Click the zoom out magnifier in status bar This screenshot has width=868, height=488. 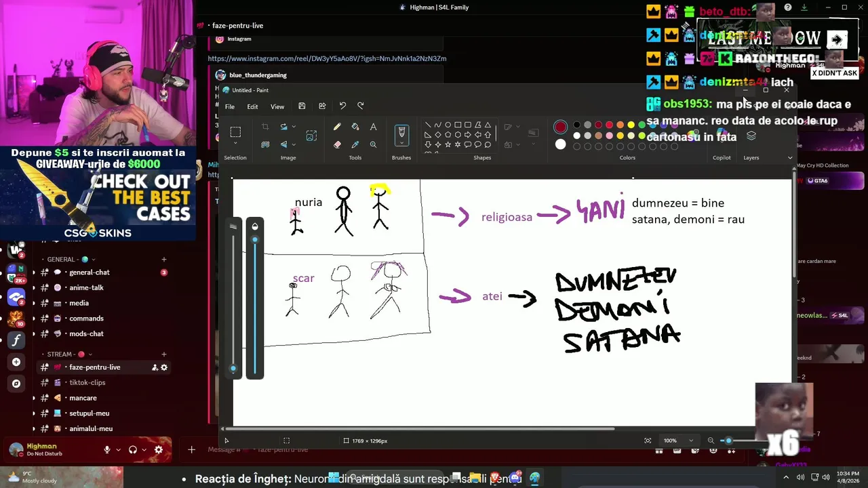[711, 441]
